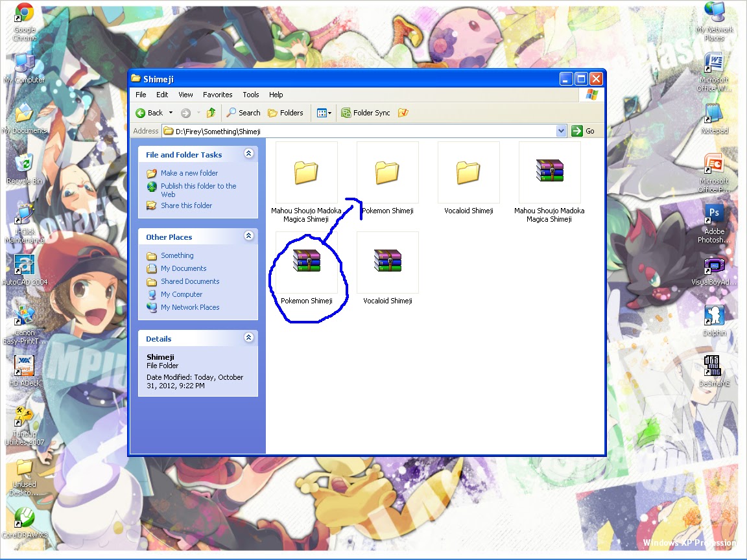Click the Folders toolbar icon
The height and width of the screenshot is (560, 747).
click(285, 112)
